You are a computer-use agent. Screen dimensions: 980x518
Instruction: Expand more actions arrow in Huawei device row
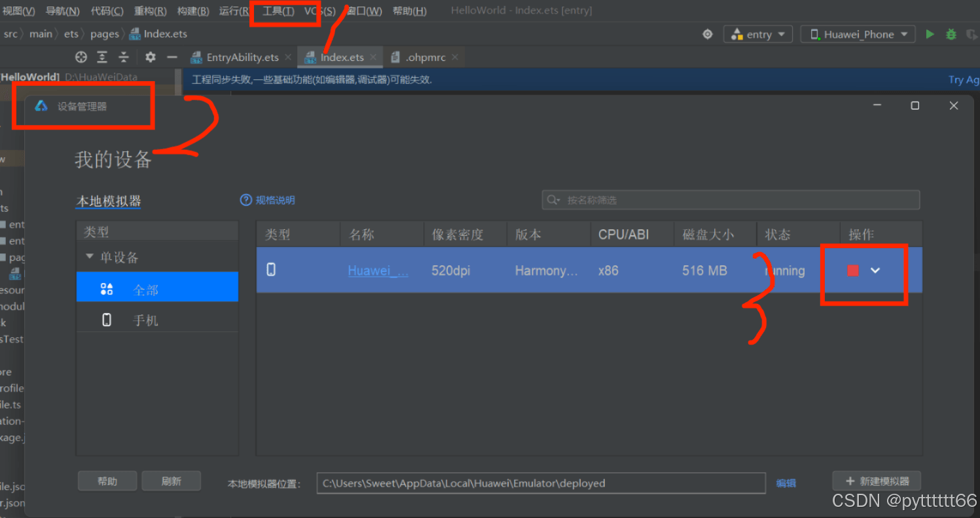(x=875, y=270)
